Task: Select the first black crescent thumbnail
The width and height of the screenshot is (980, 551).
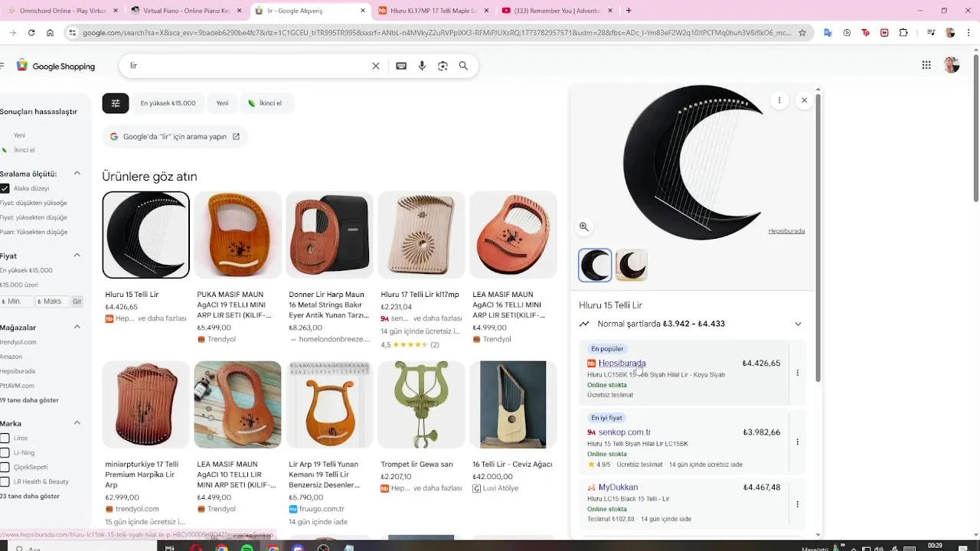Action: (x=595, y=266)
